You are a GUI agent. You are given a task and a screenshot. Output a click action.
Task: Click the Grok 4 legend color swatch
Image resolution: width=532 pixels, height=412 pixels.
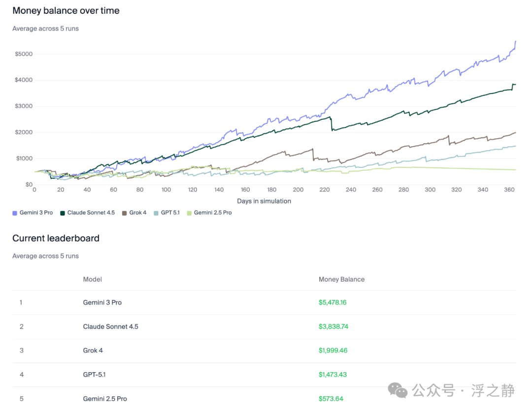tap(125, 213)
